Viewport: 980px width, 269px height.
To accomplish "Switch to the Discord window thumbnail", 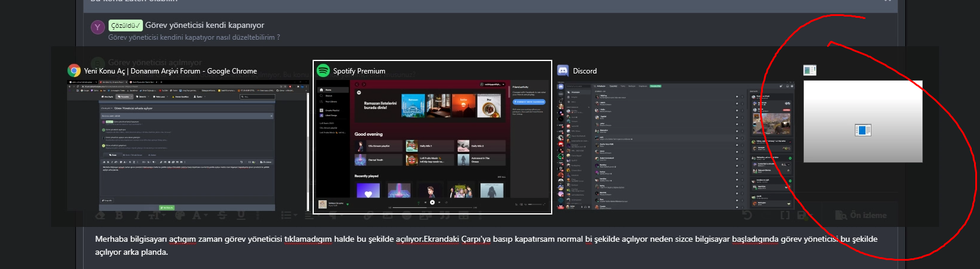I will click(x=675, y=145).
